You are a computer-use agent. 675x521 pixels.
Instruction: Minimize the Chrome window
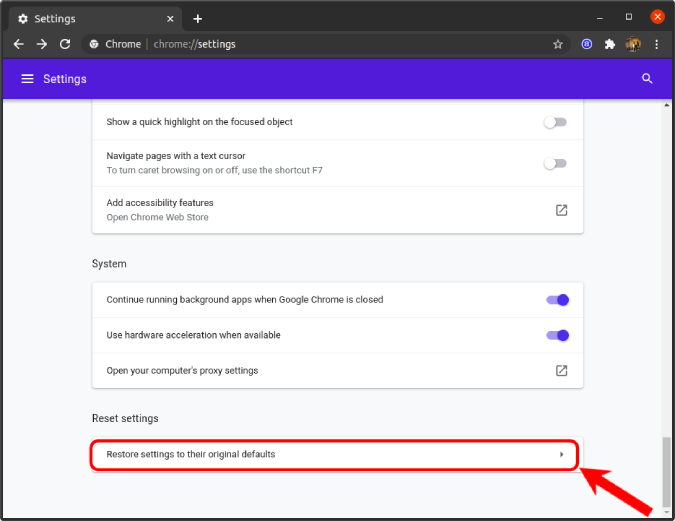[x=600, y=18]
